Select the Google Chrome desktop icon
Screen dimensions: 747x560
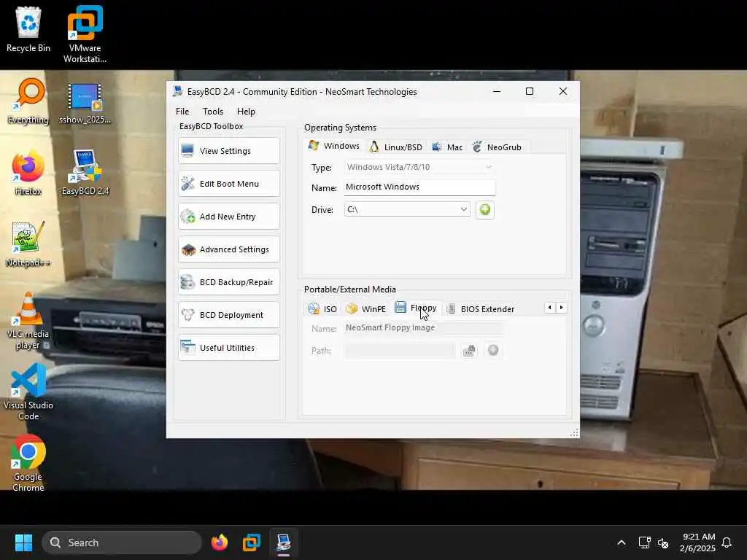click(x=28, y=463)
